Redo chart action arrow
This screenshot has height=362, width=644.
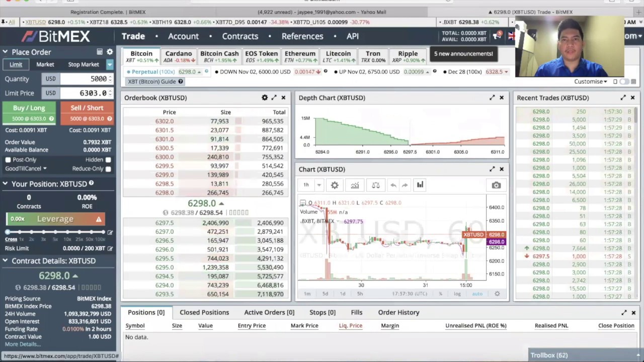pos(405,185)
